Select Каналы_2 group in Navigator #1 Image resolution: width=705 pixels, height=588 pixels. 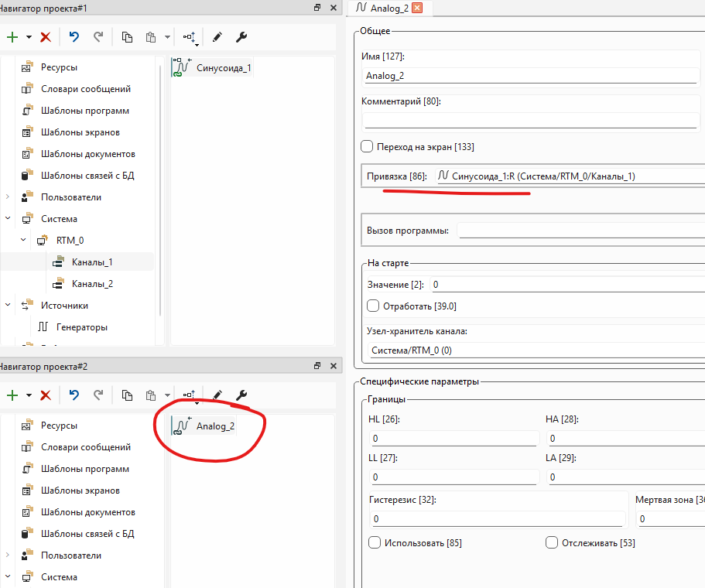92,284
